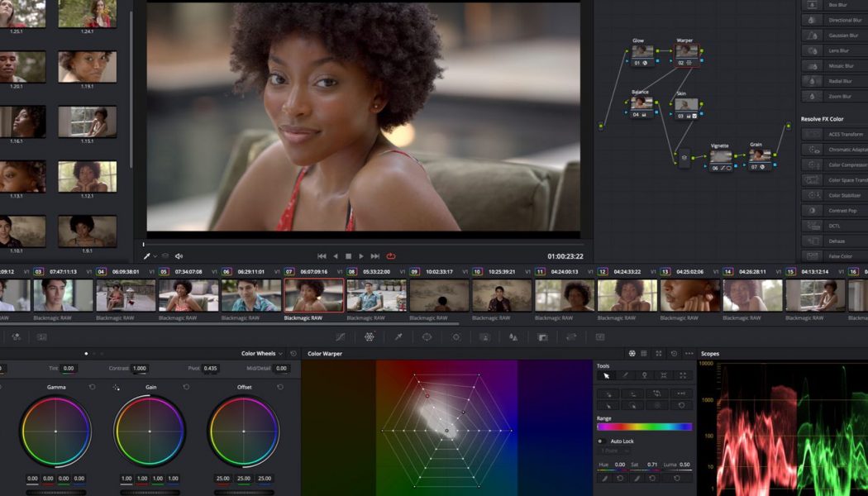Image resolution: width=868 pixels, height=496 pixels.
Task: Apply the Gaussian Blur effect
Action: 835,35
